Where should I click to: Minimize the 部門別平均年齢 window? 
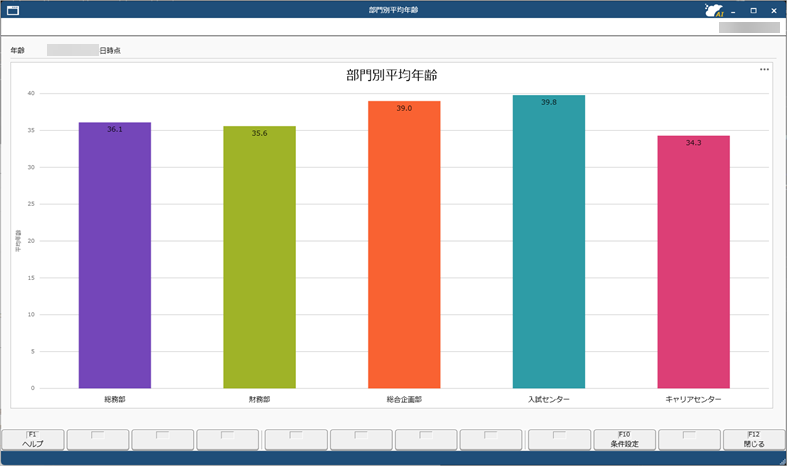(x=733, y=11)
